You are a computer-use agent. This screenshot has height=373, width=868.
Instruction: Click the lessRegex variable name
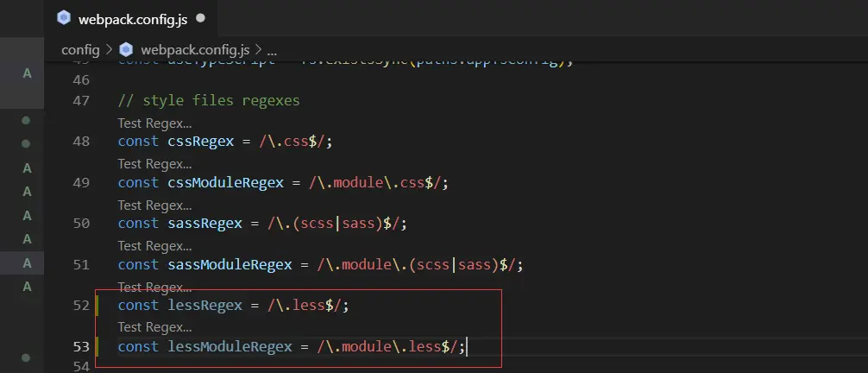pyautogui.click(x=204, y=306)
